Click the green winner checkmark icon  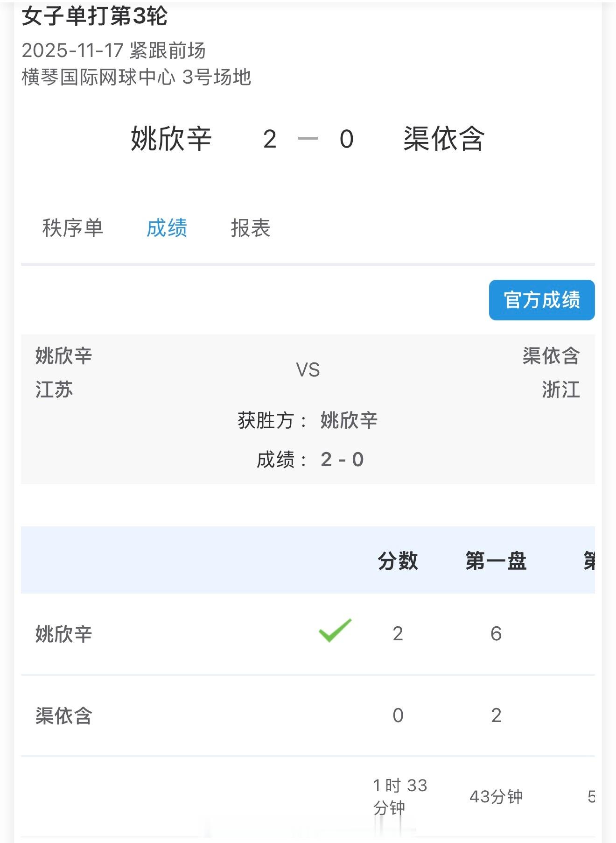click(335, 631)
